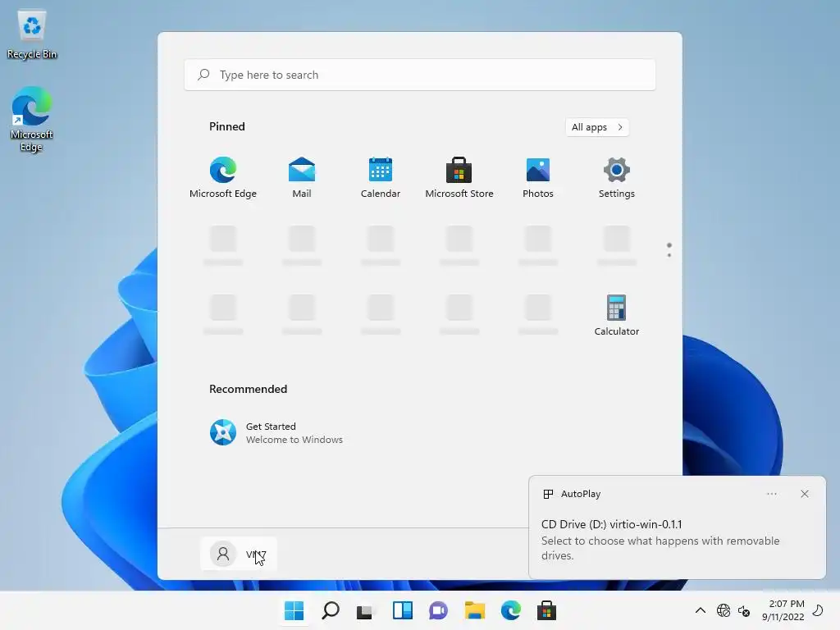Open File Explorer from the taskbar
Screen dimensions: 840x630
point(475,610)
